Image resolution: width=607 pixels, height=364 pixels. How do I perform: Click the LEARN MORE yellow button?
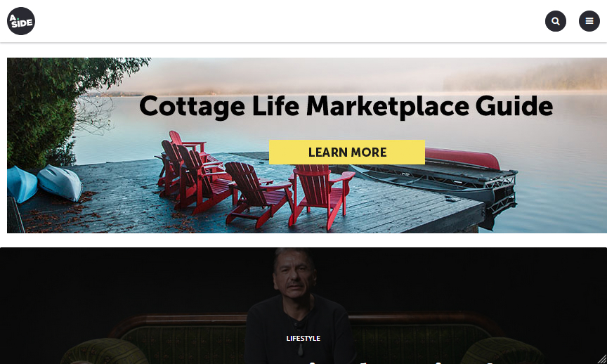[347, 152]
